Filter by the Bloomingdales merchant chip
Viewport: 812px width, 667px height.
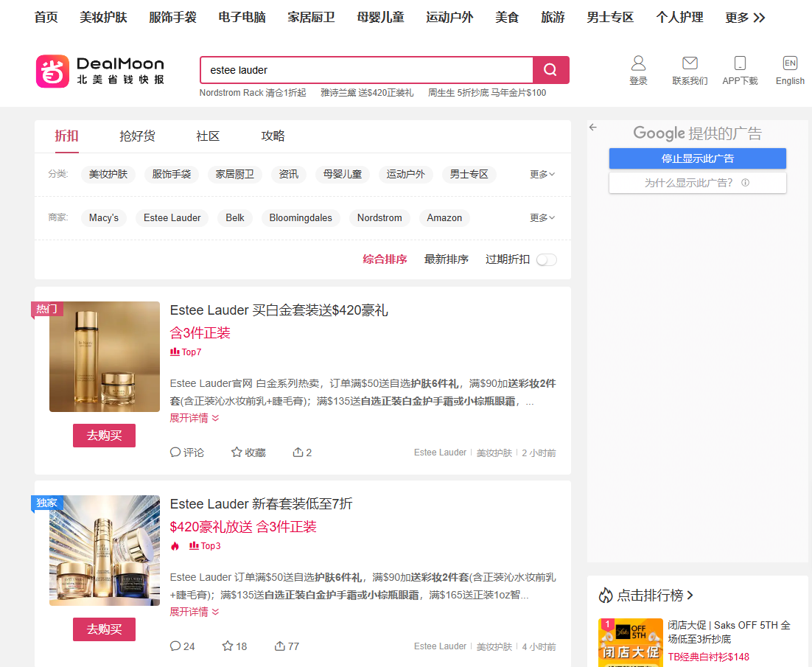coord(301,218)
